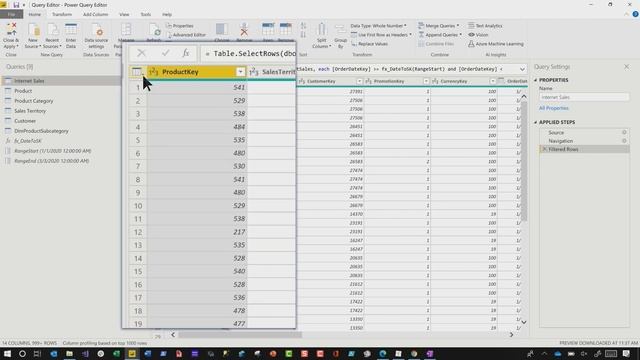Click the Enter Data table icon

(71, 29)
